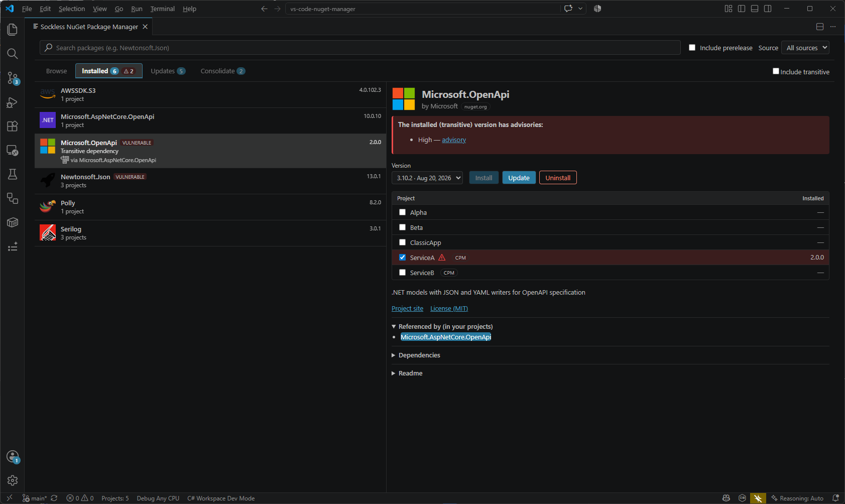Click the Update button
The width and height of the screenshot is (845, 504).
click(519, 178)
